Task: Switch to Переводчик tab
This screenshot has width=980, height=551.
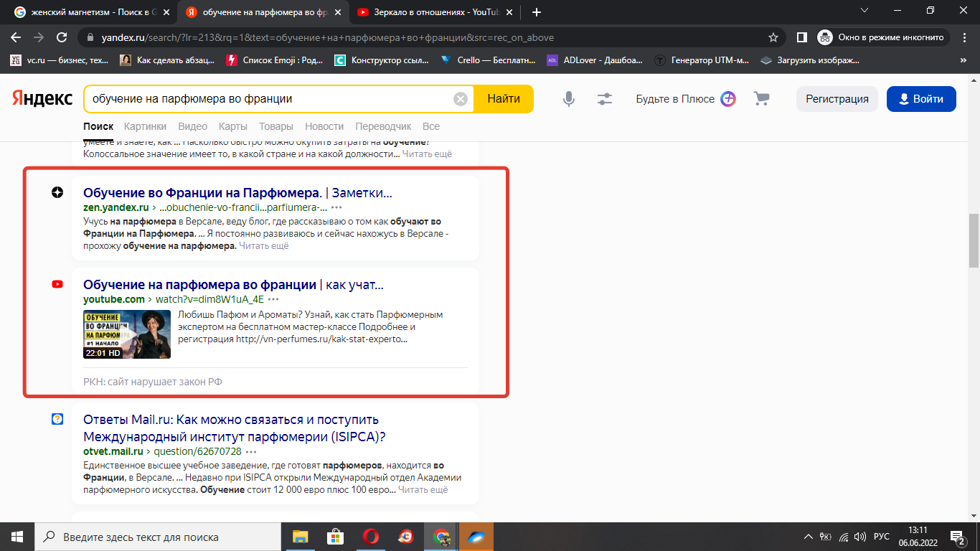Action: coord(383,127)
